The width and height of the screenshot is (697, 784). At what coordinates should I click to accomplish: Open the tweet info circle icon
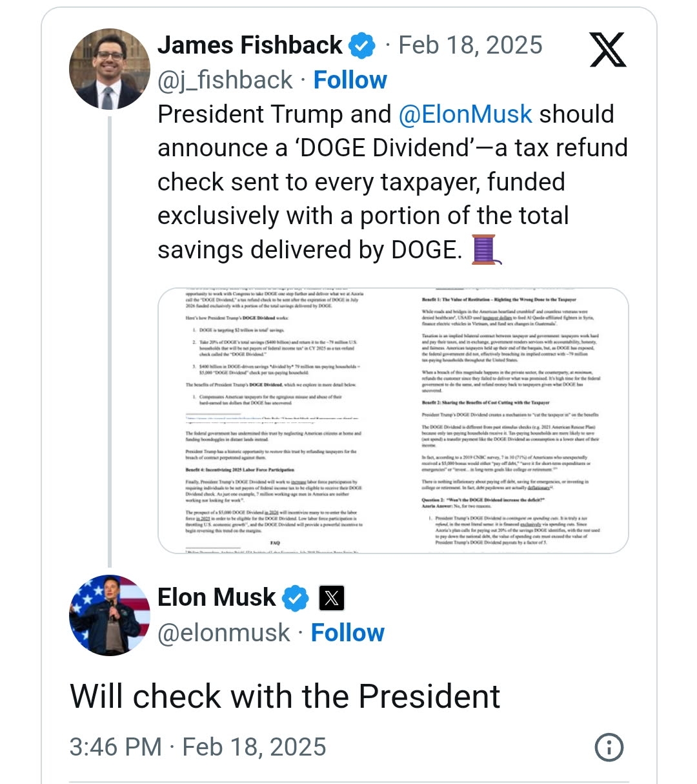609,747
